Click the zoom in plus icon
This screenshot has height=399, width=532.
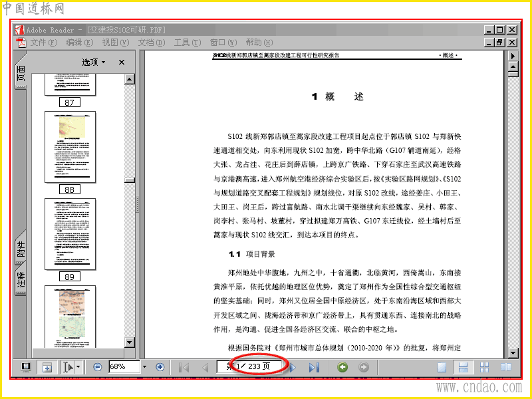(160, 367)
